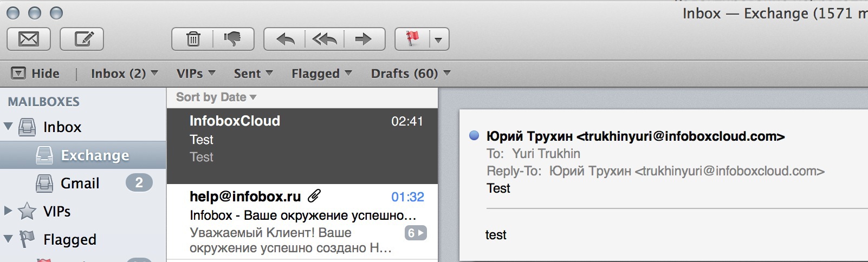
Task: Compose a new message
Action: click(x=82, y=39)
